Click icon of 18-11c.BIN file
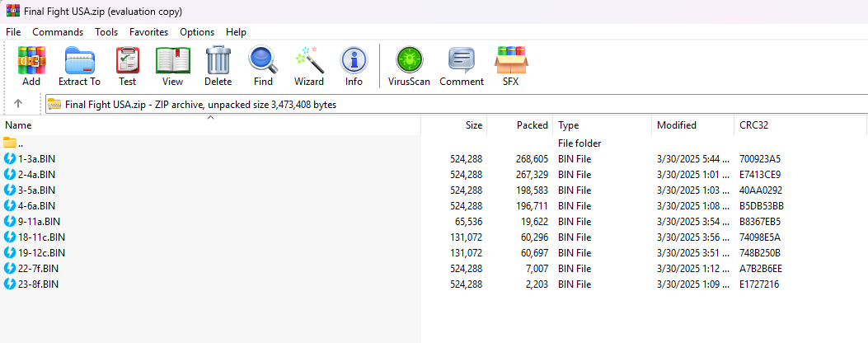The width and height of the screenshot is (868, 343). tap(9, 237)
